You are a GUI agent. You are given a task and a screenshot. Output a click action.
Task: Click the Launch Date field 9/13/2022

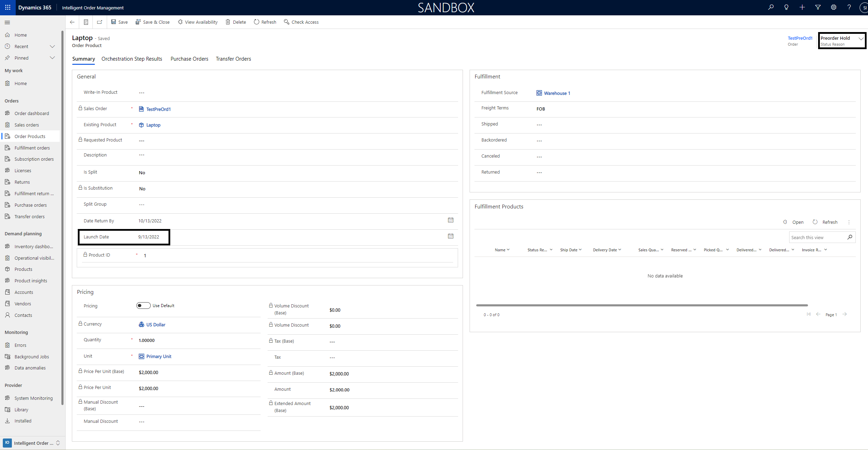coord(149,237)
